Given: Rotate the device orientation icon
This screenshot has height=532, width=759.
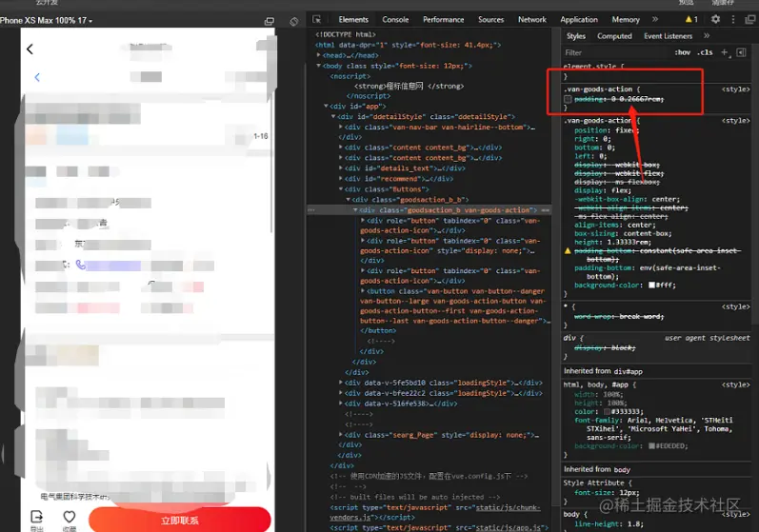Looking at the screenshot, I should click(294, 21).
